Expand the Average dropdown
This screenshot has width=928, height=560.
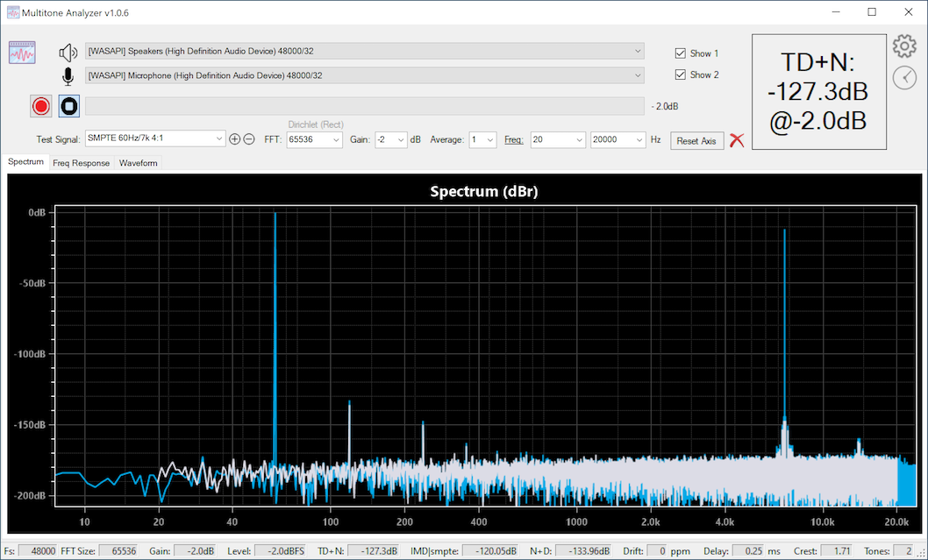pos(482,139)
